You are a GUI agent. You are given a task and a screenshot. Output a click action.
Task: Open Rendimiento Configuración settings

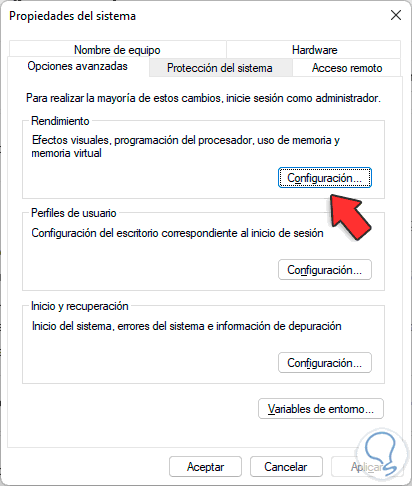325,178
